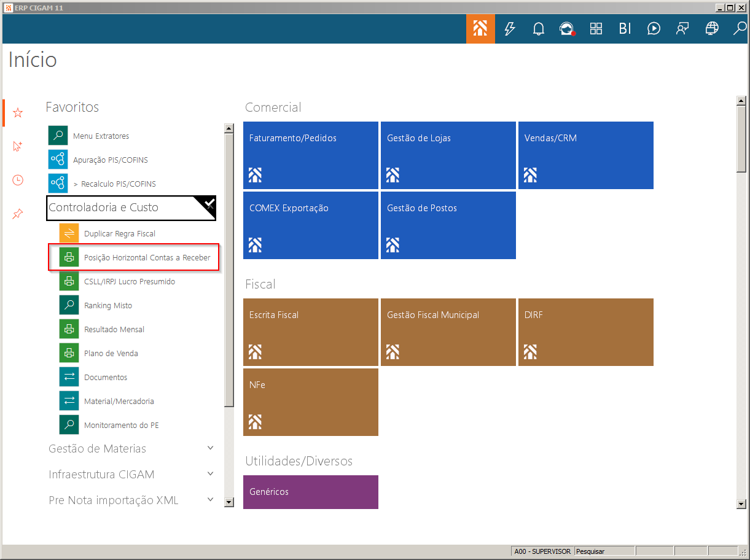Click the Pesquisar field in status bar
Image resolution: width=750 pixels, height=560 pixels.
point(604,551)
